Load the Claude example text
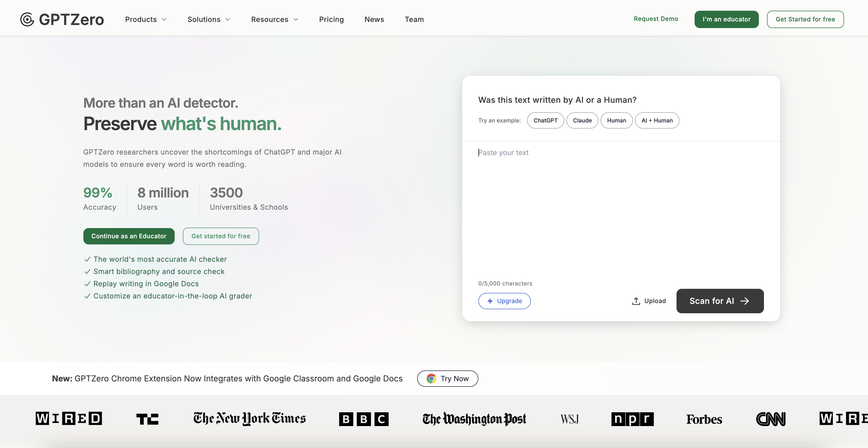The height and width of the screenshot is (448, 868). tap(582, 120)
